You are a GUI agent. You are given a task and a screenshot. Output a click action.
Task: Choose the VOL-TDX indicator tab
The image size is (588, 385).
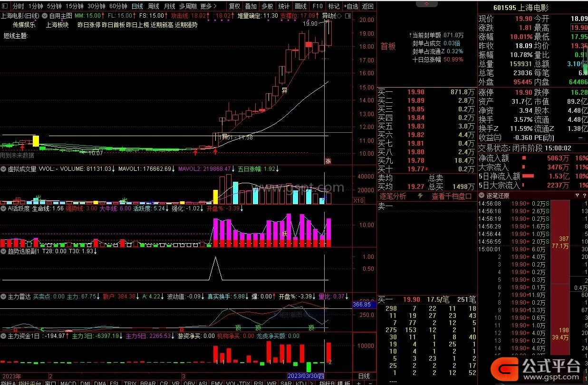tap(237, 382)
